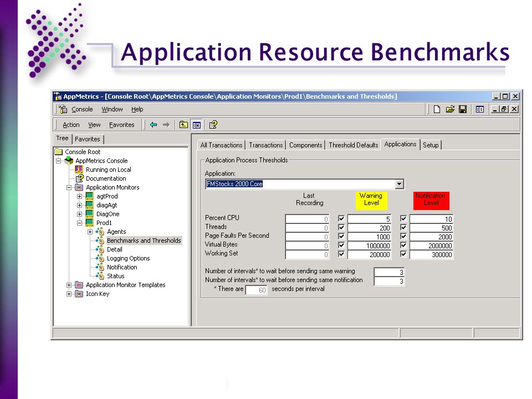Viewport: 532px width, 399px height.
Task: Click the Logging Options node icon
Action: 100,258
